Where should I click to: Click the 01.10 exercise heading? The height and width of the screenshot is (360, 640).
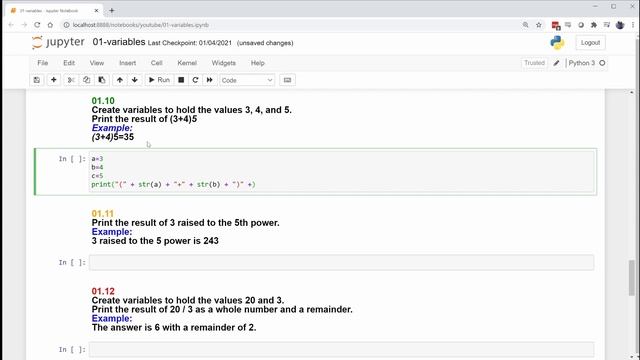point(103,101)
